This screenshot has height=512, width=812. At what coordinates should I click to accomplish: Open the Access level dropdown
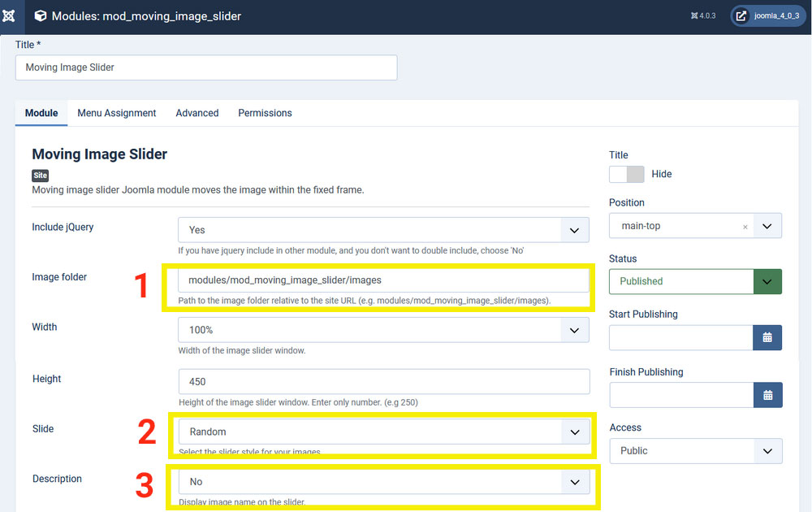(x=695, y=450)
